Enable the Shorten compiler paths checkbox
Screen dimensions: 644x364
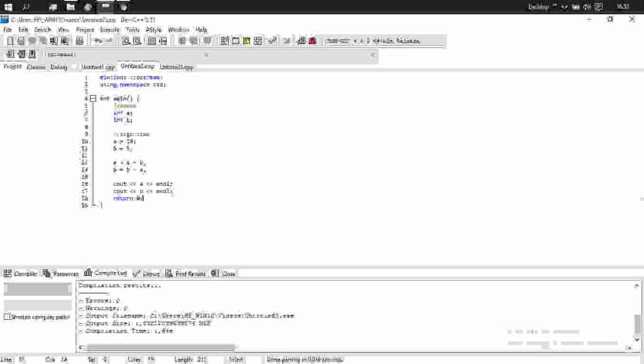pyautogui.click(x=7, y=317)
